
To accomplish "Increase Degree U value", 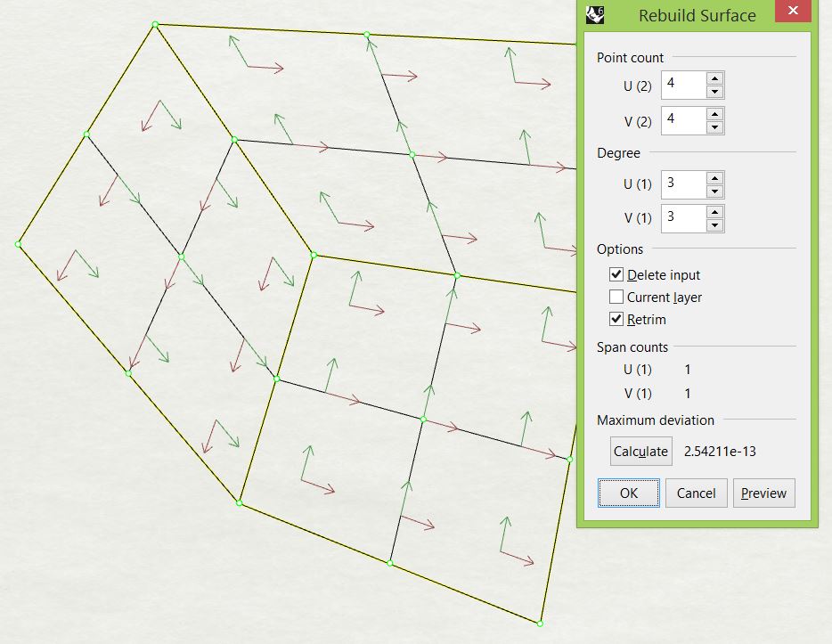I will tap(714, 178).
